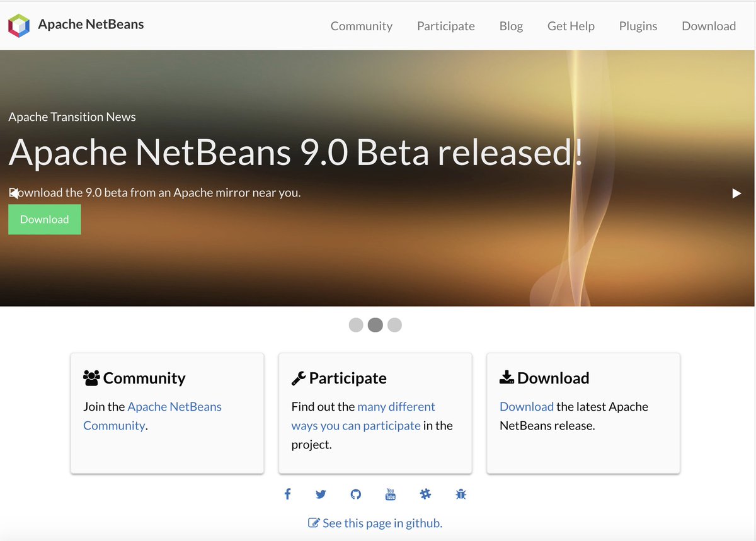Click the Apache NetBeans cube logo
756x541 pixels.
[x=19, y=25]
